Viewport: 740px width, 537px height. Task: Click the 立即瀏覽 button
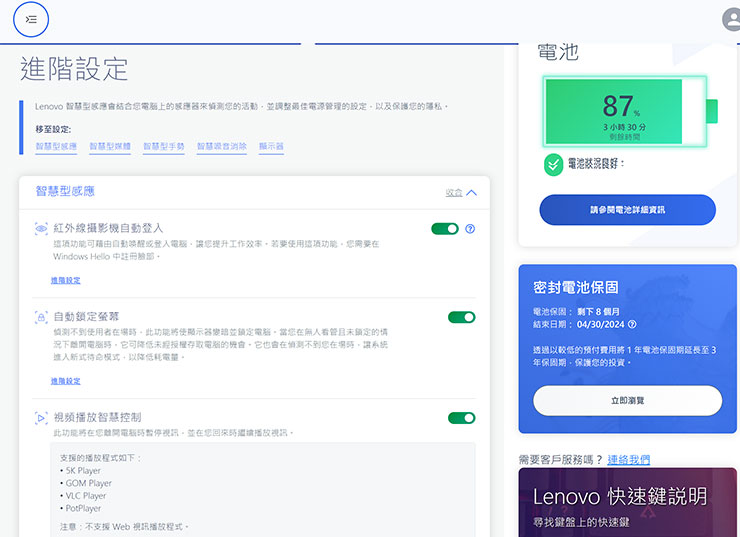coord(628,401)
